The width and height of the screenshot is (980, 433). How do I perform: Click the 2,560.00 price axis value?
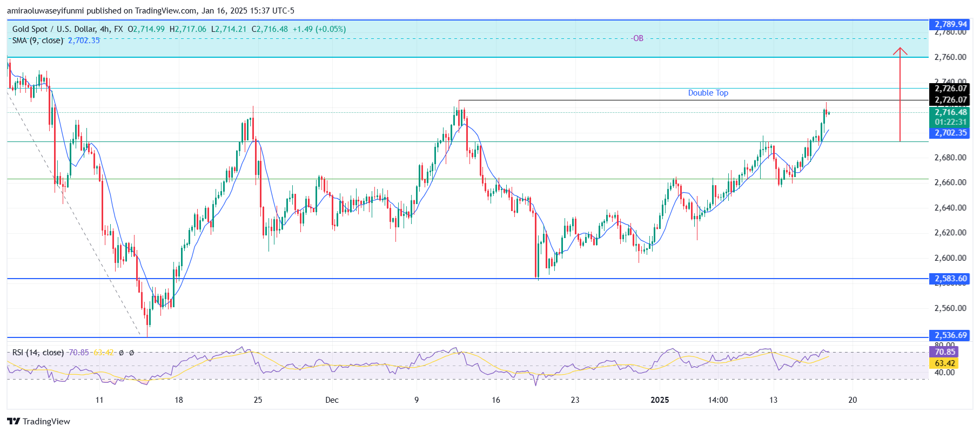pos(950,308)
